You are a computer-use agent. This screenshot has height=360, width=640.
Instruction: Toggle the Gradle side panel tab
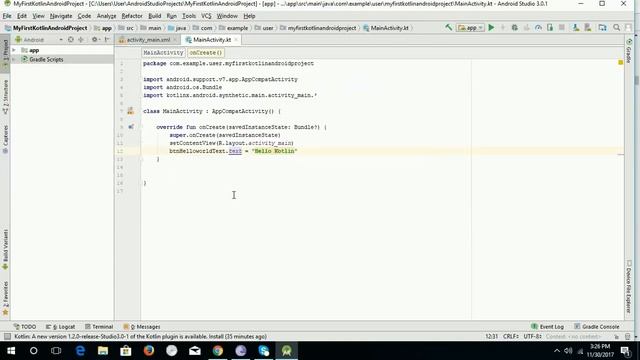click(x=629, y=51)
